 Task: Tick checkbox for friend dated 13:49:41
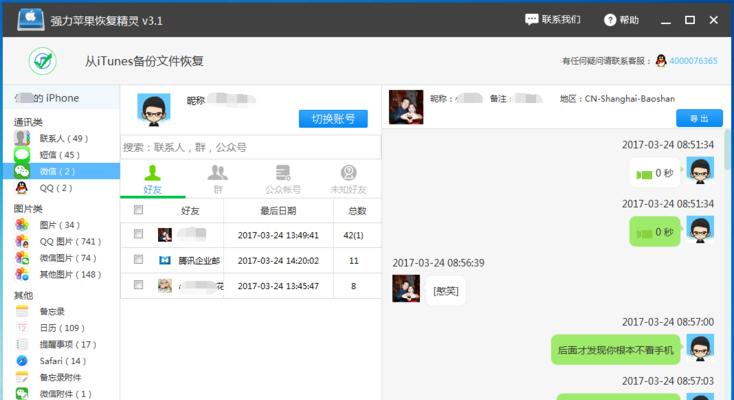[x=139, y=234]
